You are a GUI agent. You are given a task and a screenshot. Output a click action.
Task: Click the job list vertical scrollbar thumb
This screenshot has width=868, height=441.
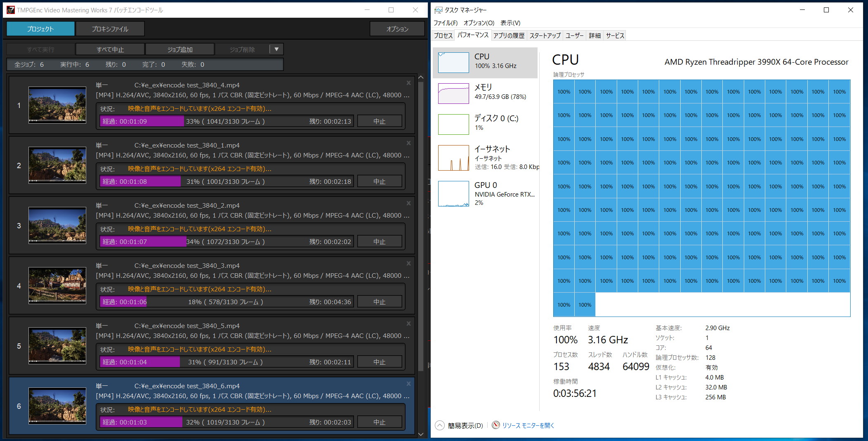[x=421, y=226]
